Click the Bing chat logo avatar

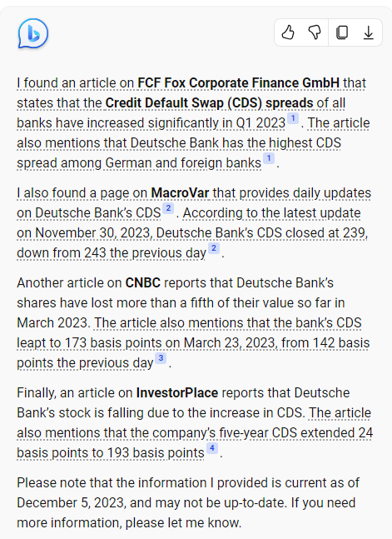(x=33, y=33)
